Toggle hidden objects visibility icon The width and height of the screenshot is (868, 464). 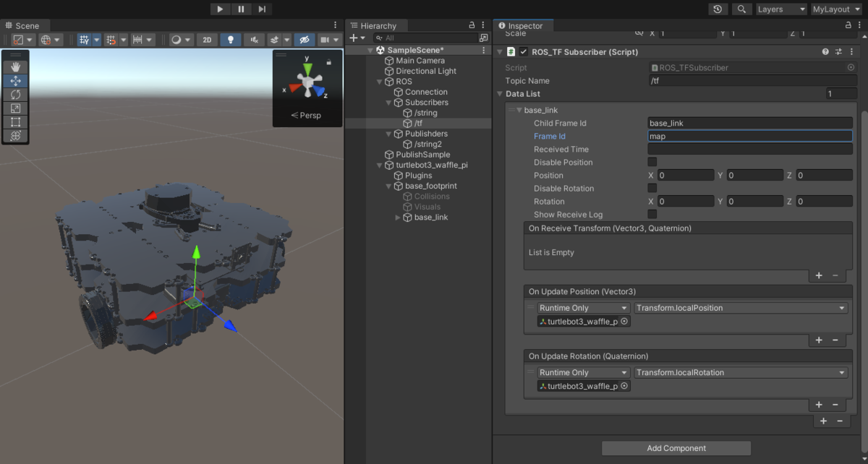click(305, 40)
